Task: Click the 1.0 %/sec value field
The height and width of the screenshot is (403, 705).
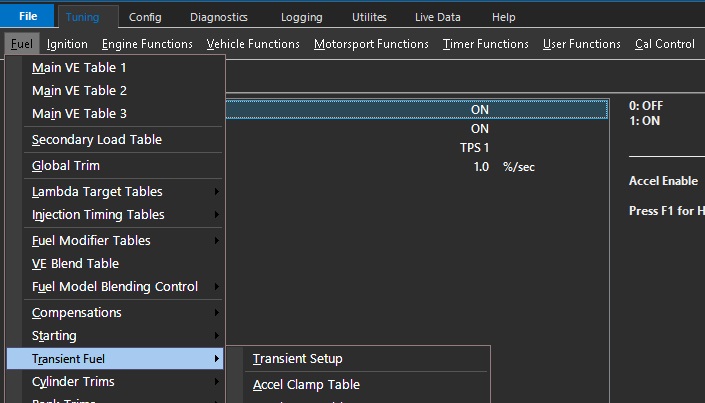Action: (x=480, y=167)
